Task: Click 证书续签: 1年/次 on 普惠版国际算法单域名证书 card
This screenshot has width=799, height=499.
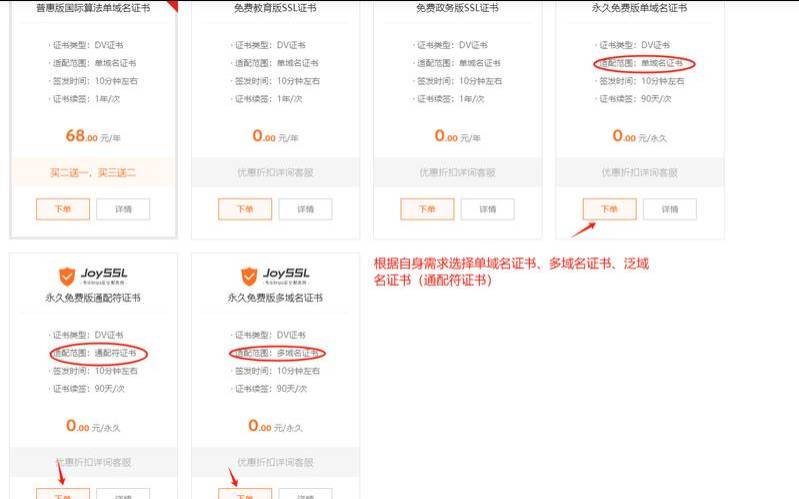Action: pos(86,99)
